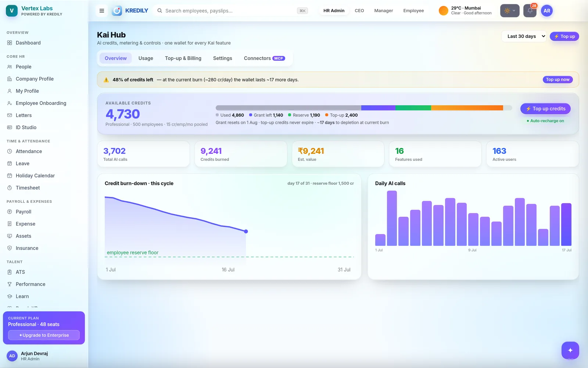This screenshot has width=588, height=368.
Task: Click the orange Top-up segment of credits bar
Action: point(467,108)
